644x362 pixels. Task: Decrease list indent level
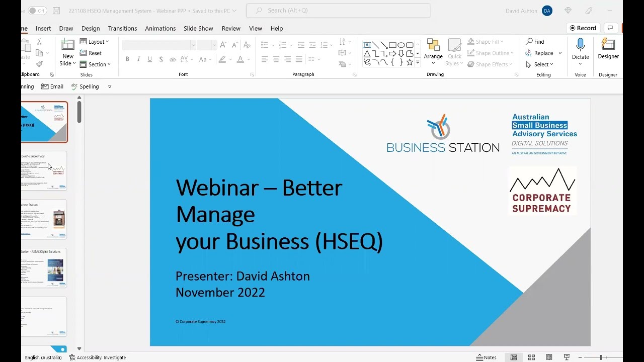(x=301, y=45)
